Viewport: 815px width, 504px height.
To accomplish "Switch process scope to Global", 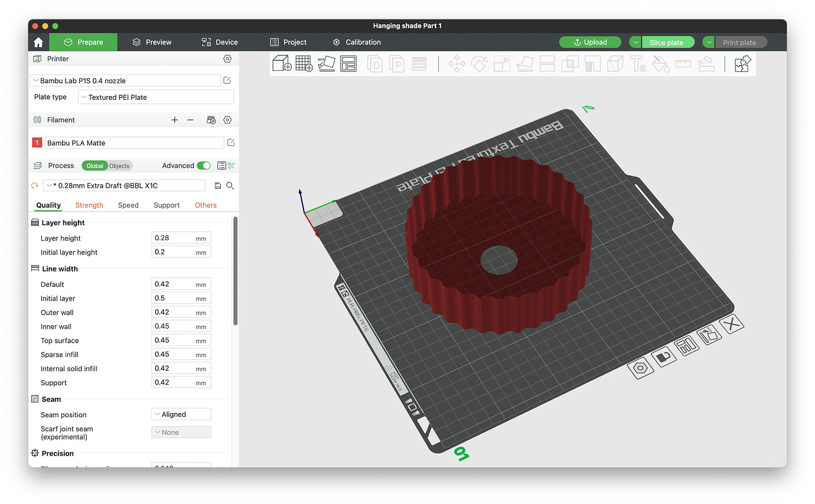I will (94, 166).
